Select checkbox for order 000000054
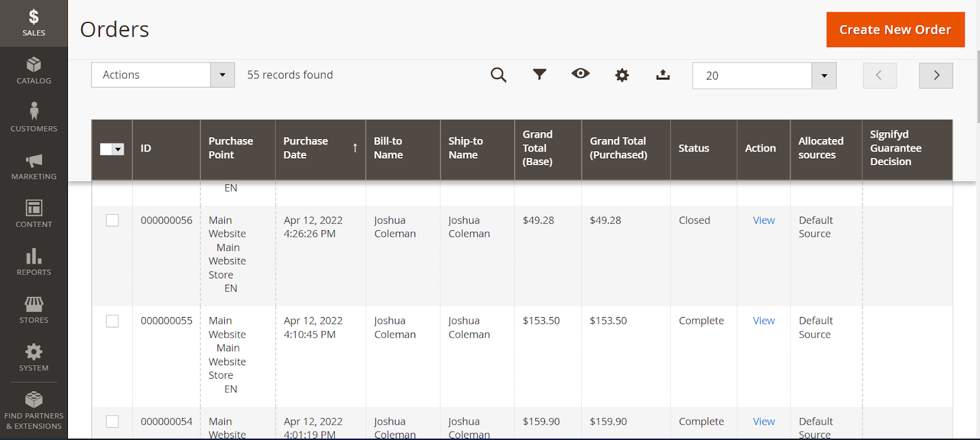 click(x=112, y=422)
